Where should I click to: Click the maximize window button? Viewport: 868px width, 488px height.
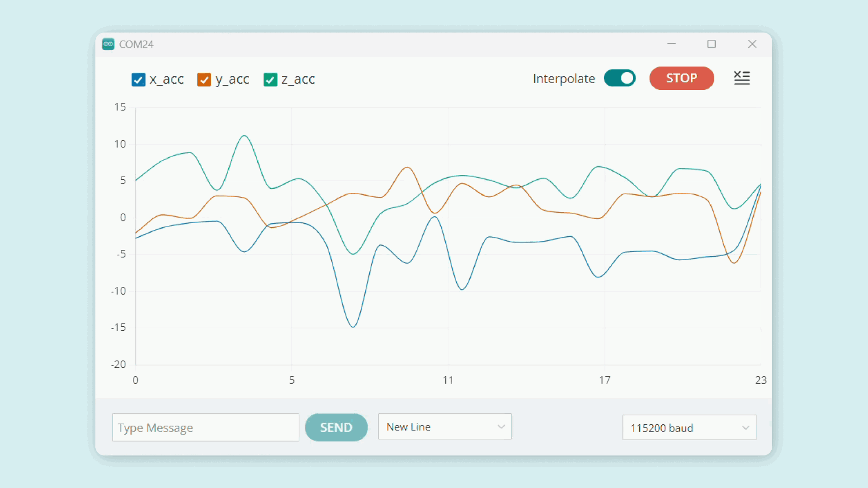click(711, 44)
